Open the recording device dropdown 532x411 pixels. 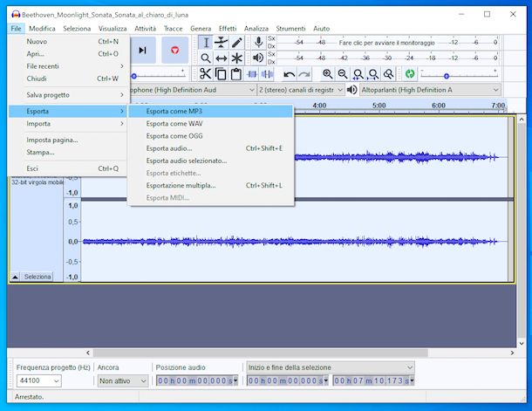pyautogui.click(x=193, y=90)
